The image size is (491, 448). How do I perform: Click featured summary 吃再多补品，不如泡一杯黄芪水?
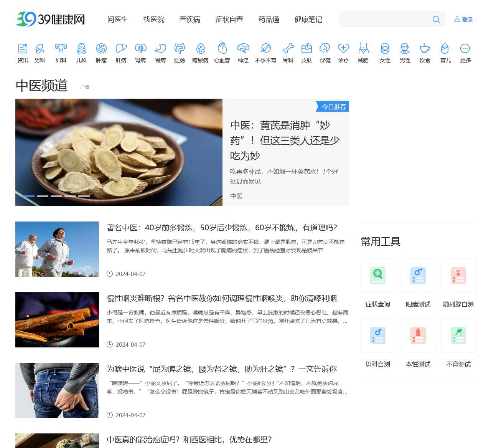[x=284, y=177]
